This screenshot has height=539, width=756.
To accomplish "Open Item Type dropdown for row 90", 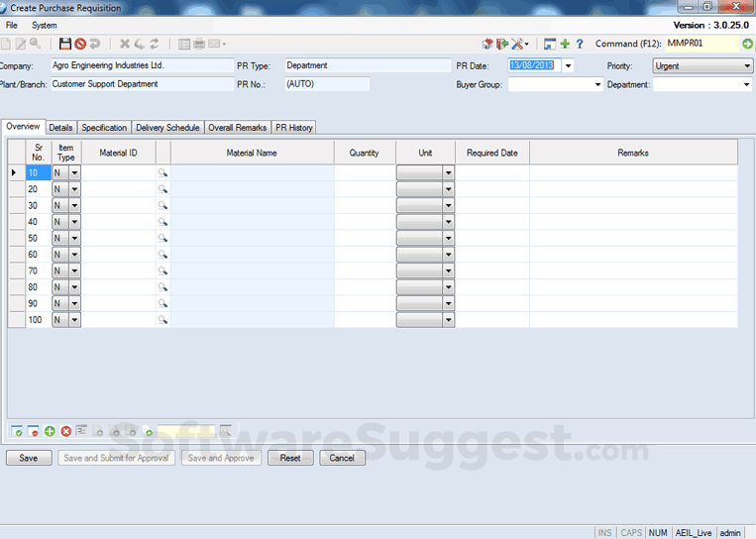I will pos(74,303).
